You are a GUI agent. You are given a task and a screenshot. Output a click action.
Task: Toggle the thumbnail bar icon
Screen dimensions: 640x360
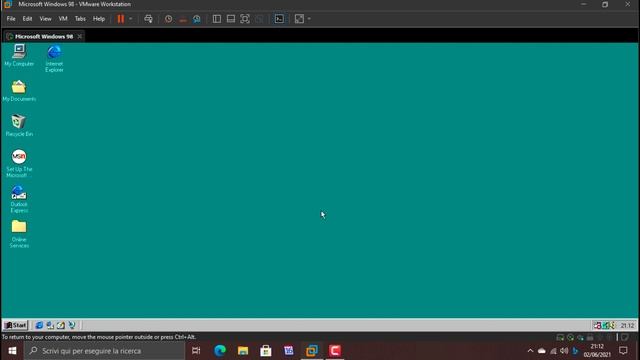click(231, 19)
